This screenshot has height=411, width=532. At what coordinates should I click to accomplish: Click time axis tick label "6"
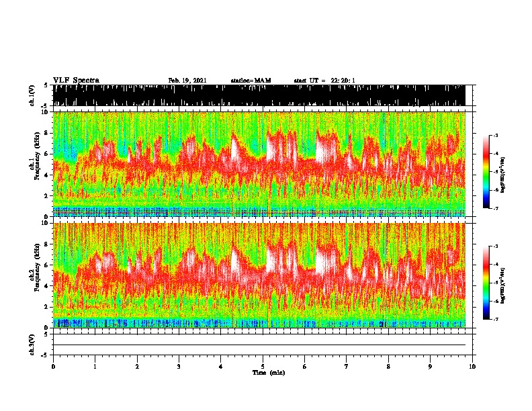point(305,366)
